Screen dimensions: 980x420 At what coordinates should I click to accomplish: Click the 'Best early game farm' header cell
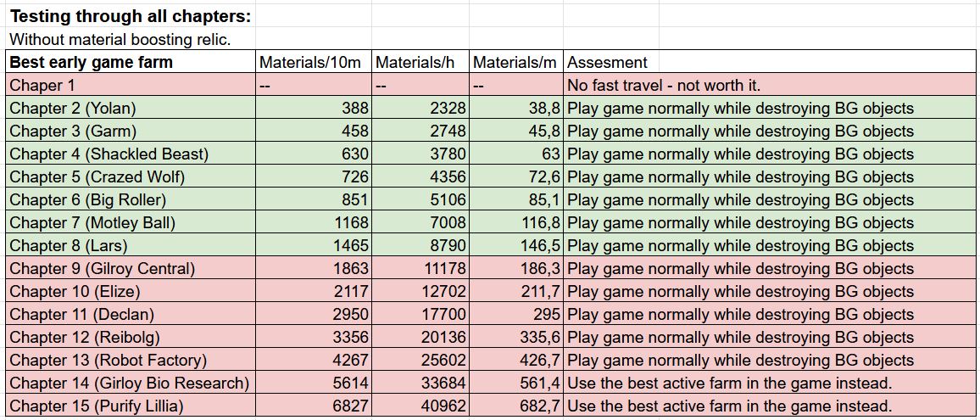tap(91, 62)
